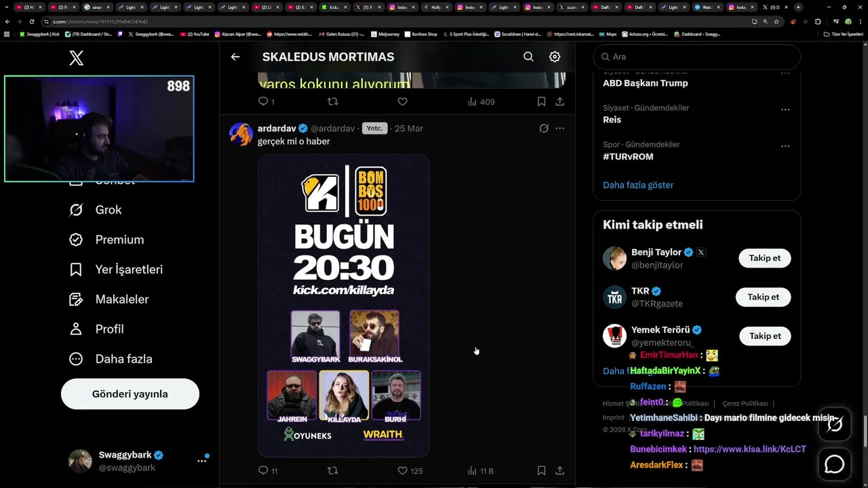
Task: Like the post with 409 views
Action: tap(402, 102)
